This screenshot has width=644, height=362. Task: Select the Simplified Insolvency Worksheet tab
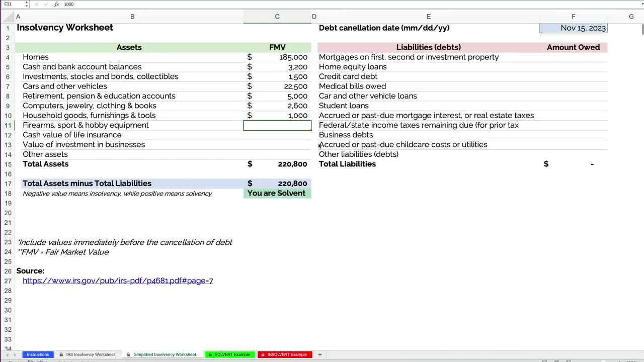[165, 354]
